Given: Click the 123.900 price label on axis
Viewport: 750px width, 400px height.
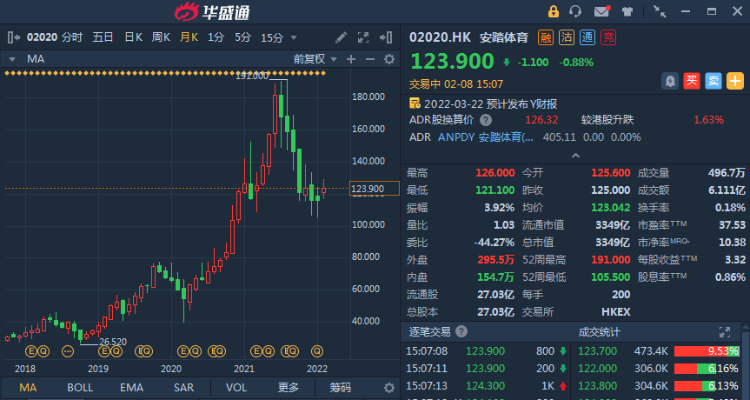Looking at the screenshot, I should (375, 189).
